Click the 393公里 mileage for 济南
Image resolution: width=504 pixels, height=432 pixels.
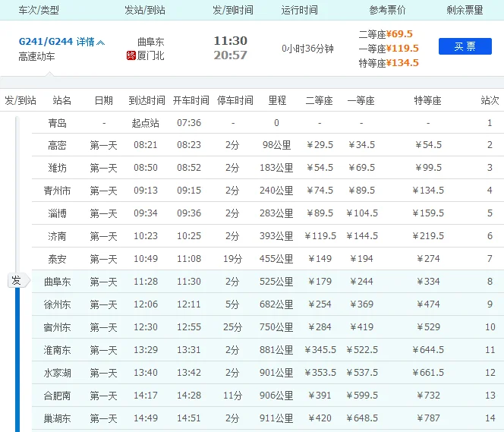click(x=276, y=237)
